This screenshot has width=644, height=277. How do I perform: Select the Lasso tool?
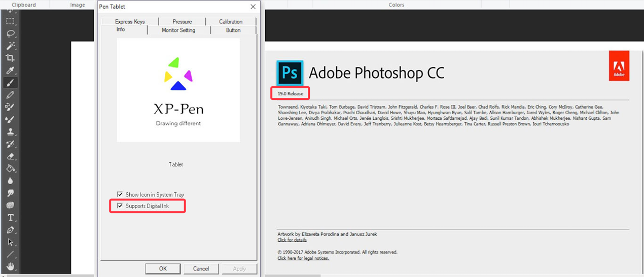[10, 33]
